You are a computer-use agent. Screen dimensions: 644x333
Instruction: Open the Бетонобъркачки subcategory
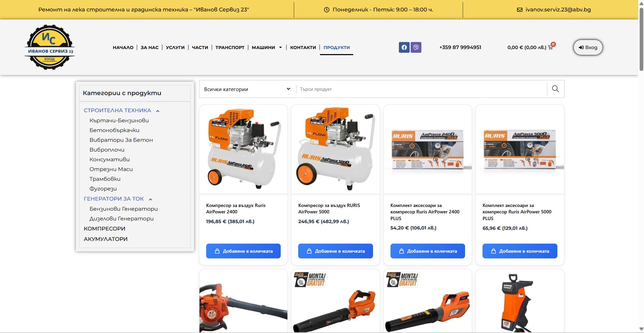coord(114,130)
